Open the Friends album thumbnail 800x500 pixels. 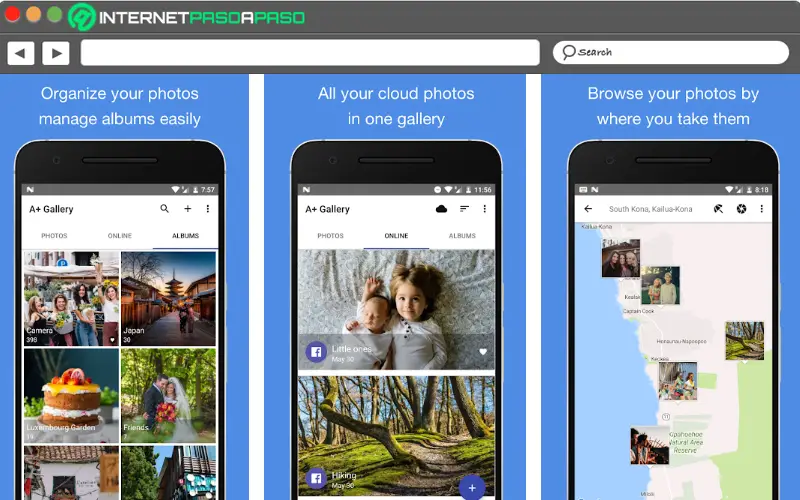click(168, 395)
